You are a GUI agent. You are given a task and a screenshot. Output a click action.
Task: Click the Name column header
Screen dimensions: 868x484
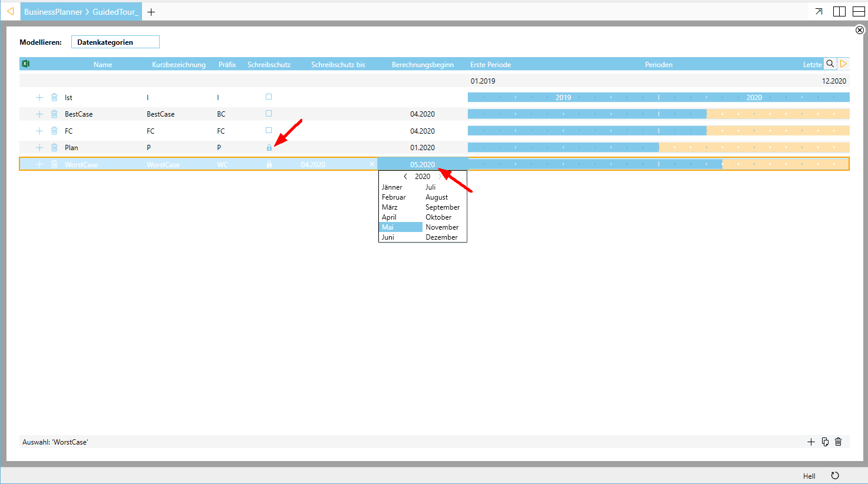pos(103,65)
